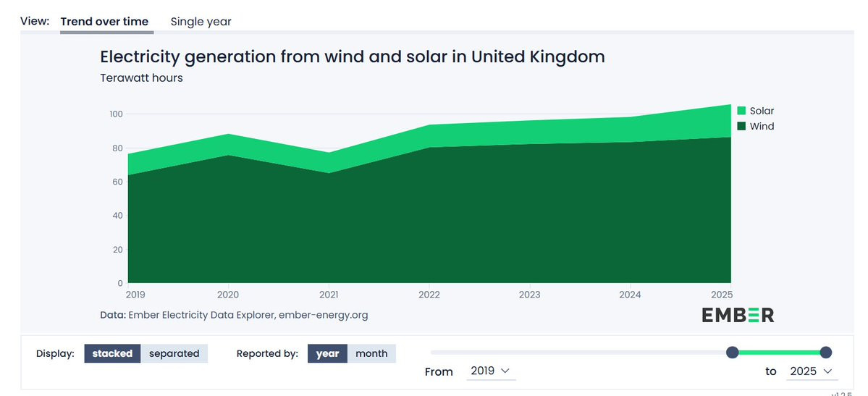Switch to Single year view
This screenshot has width=868, height=396.
coord(201,22)
